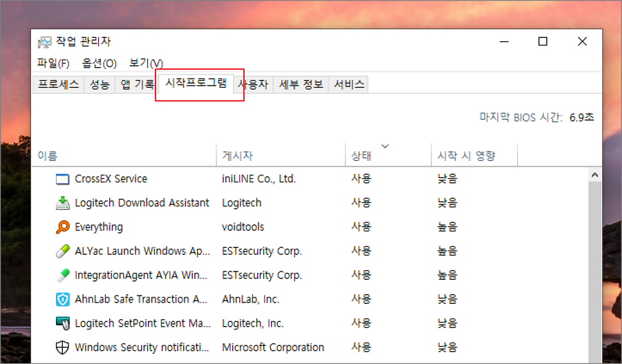Viewport: 622px width, 364px height.
Task: Click the ALYac Launch capsule icon
Action: (62, 251)
